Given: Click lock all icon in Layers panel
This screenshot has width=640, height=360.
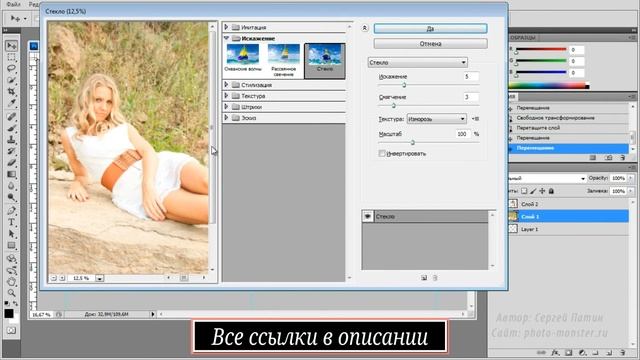Looking at the screenshot, I should 551,191.
